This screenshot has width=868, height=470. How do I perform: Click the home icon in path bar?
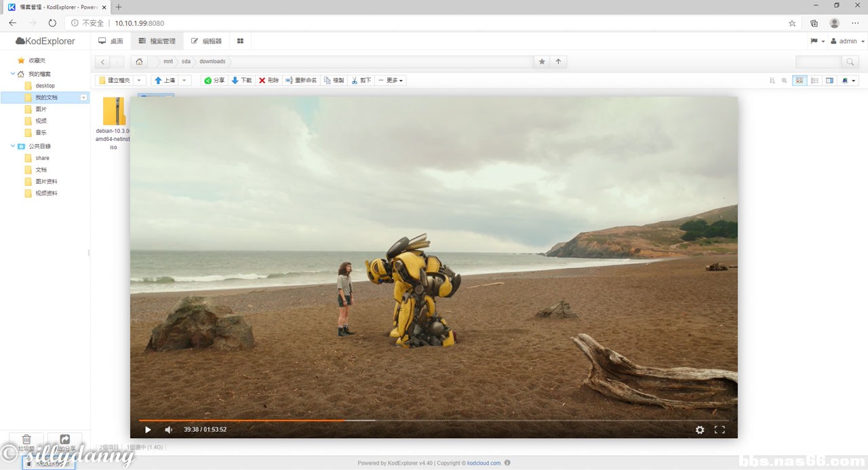pos(139,62)
